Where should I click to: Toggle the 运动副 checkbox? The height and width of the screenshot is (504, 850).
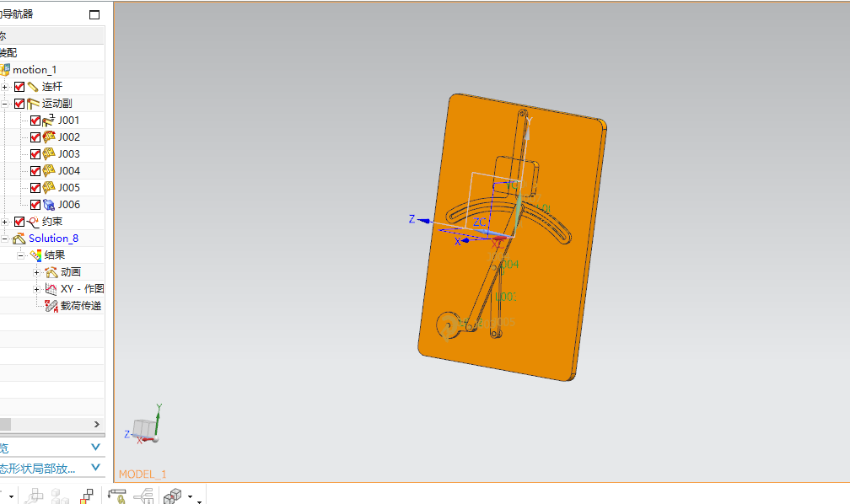coord(19,104)
